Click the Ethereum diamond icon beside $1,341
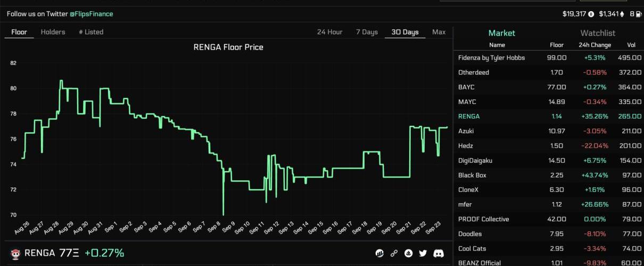644x266 pixels. [x=623, y=14]
